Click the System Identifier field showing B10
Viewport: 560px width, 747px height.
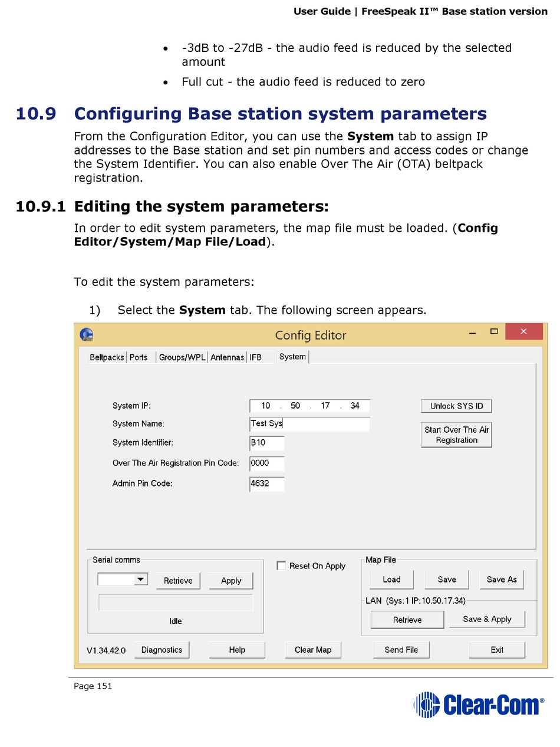267,443
